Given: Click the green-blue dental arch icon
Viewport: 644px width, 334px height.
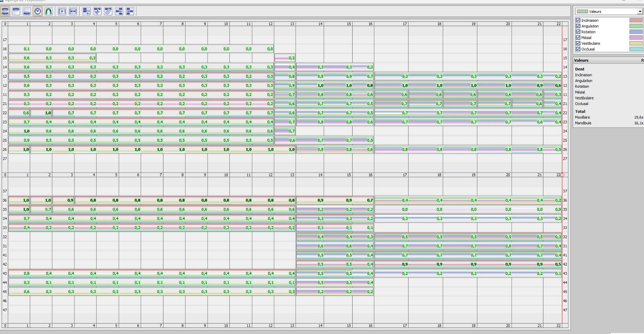Looking at the screenshot, I should pos(48,11).
